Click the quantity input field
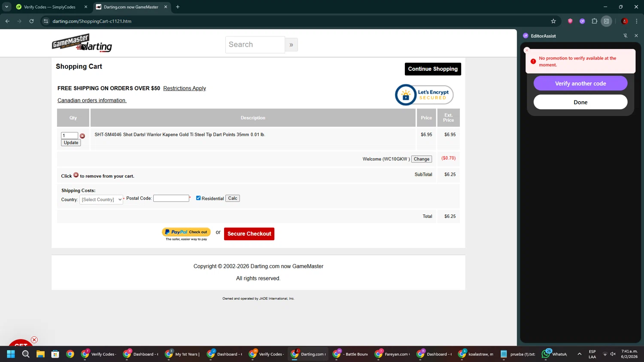The image size is (644, 362). [x=70, y=136]
